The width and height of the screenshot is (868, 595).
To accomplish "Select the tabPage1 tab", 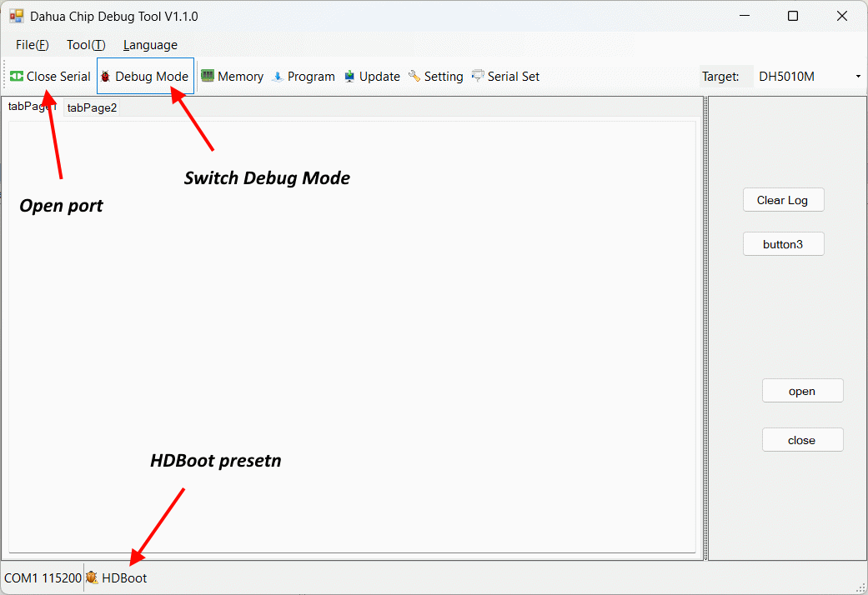I will pos(29,107).
